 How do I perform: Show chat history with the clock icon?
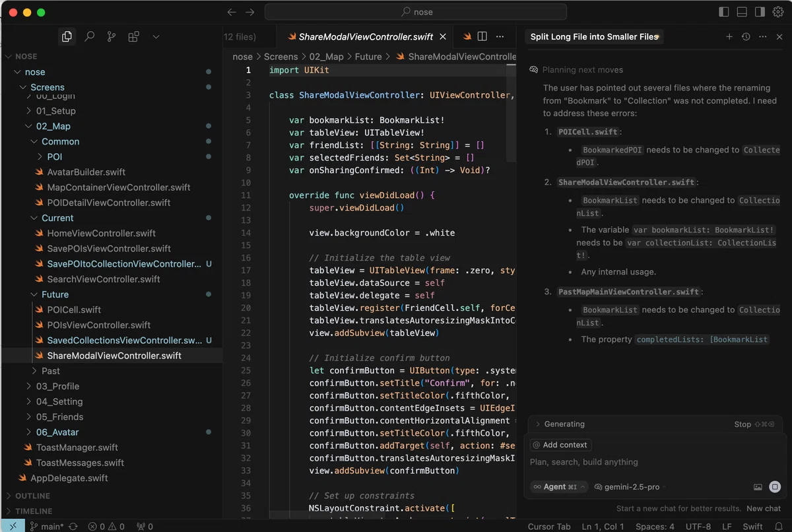(746, 37)
